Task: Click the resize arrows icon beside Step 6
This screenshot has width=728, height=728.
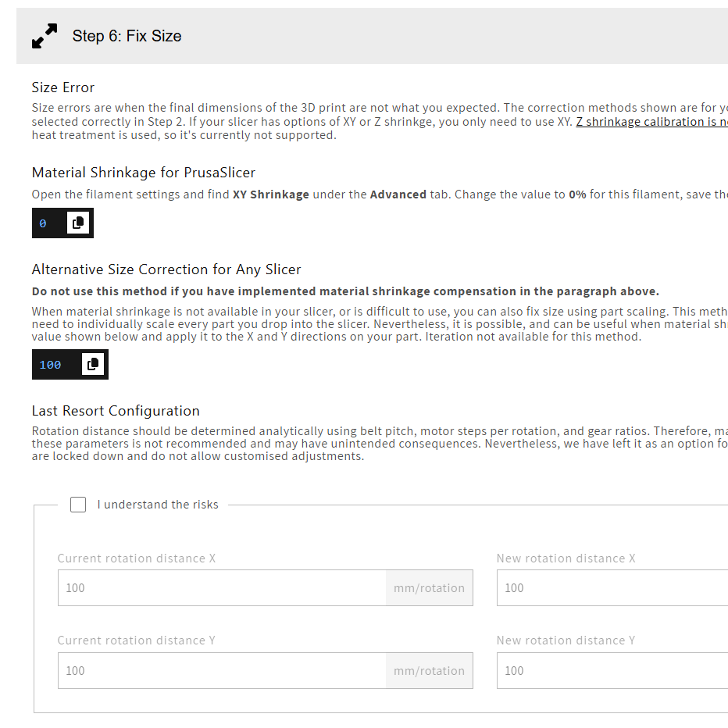Action: click(45, 36)
